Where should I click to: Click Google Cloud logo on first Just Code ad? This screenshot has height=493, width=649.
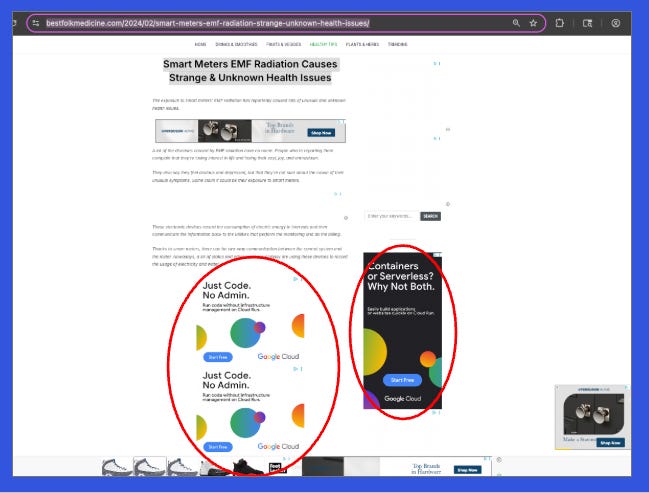point(278,356)
